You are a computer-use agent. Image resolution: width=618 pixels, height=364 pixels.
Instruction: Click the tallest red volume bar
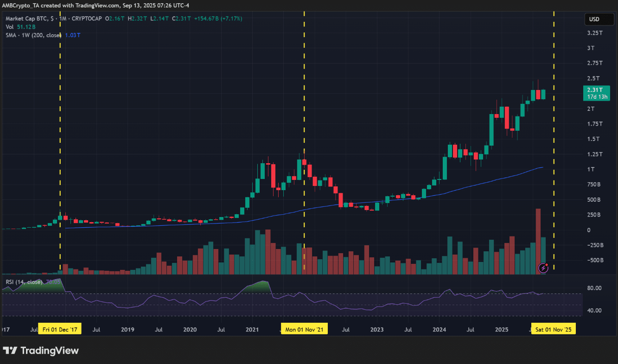538,241
